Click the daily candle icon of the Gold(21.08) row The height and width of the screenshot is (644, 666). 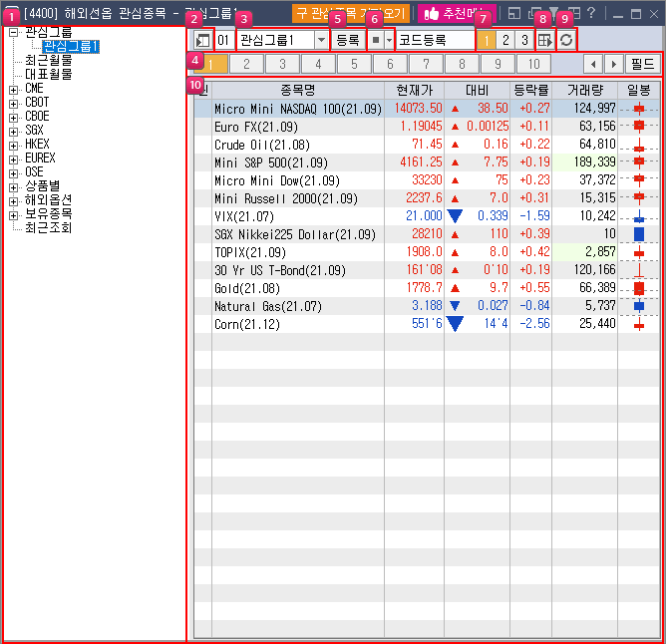tap(639, 288)
